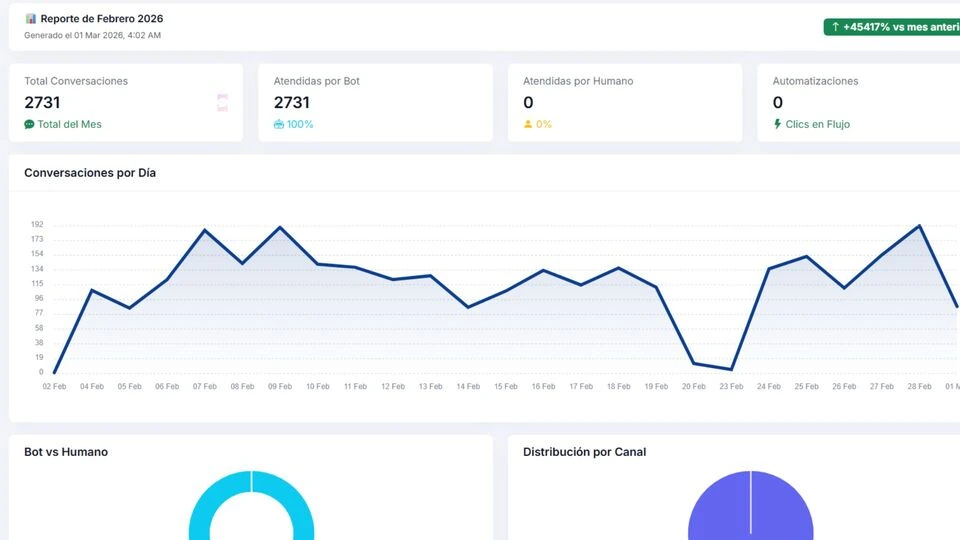960x540 pixels.
Task: Click the lowest data point at 23 Feb
Action: pos(732,369)
